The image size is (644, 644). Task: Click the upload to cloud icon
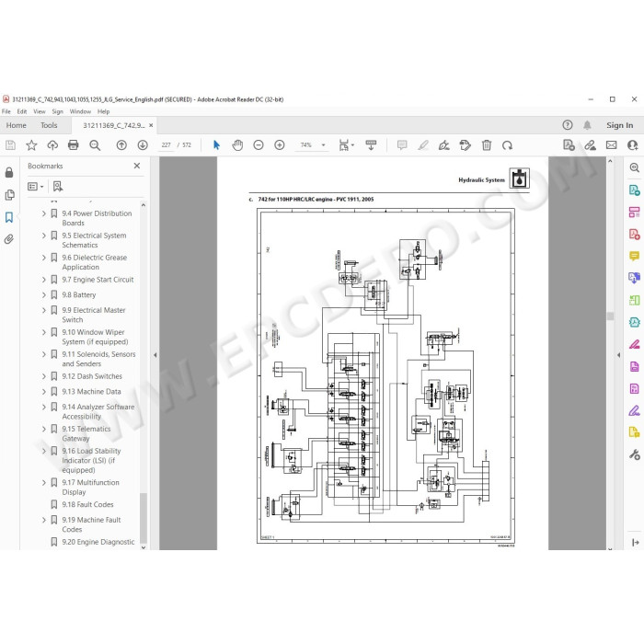click(52, 145)
